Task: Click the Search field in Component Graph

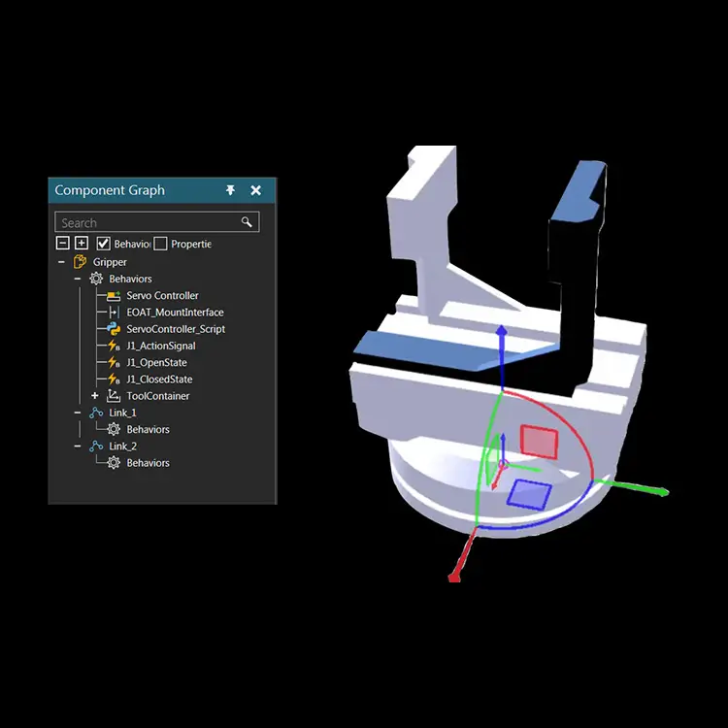Action: tap(157, 222)
